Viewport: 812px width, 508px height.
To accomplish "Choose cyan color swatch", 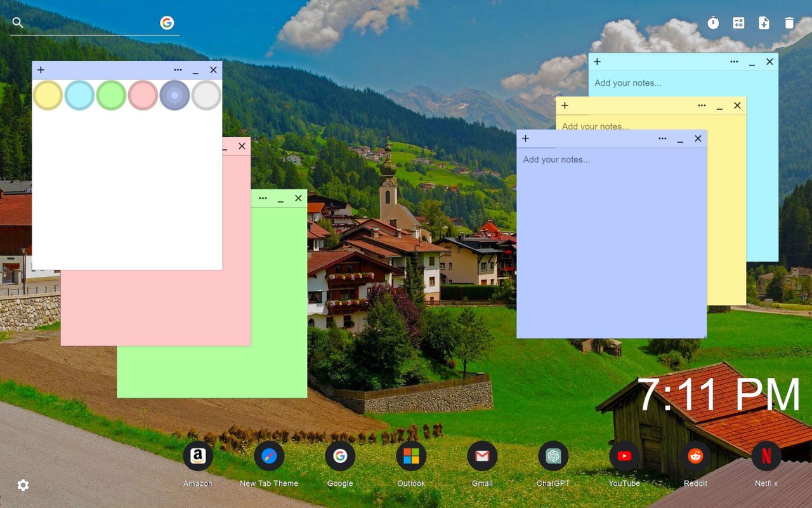I will click(x=79, y=95).
